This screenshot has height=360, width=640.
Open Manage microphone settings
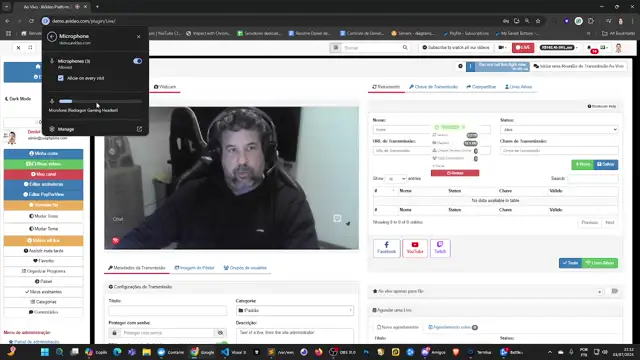pyautogui.click(x=66, y=129)
